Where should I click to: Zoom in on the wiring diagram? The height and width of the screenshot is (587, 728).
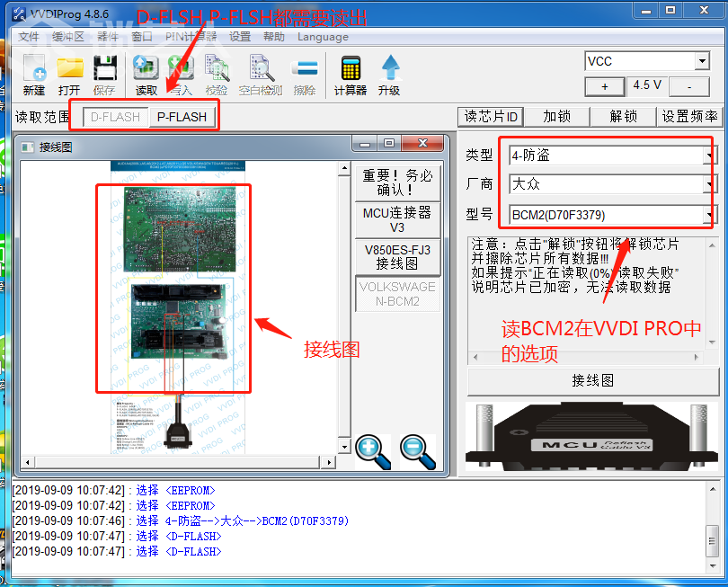click(372, 451)
